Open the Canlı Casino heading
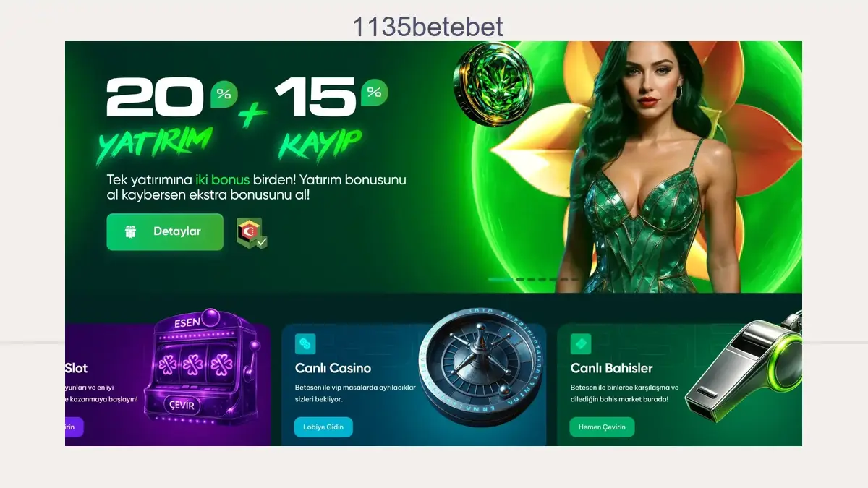 tap(333, 368)
